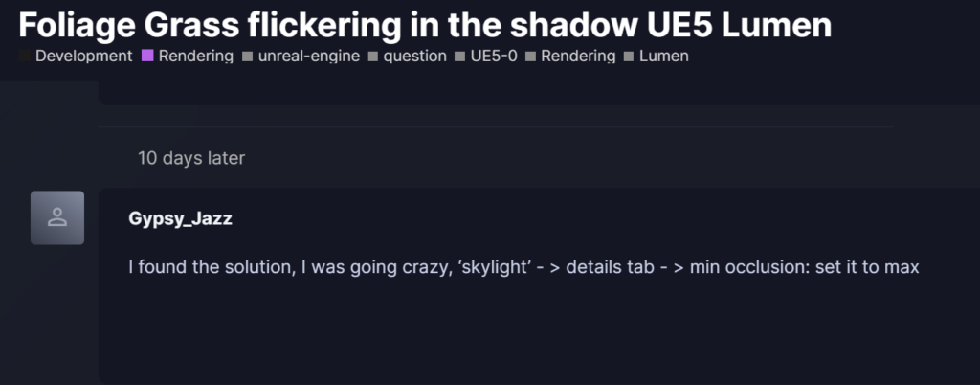Click the dark Development category badge square
The width and height of the screenshot is (980, 385).
pyautogui.click(x=25, y=57)
